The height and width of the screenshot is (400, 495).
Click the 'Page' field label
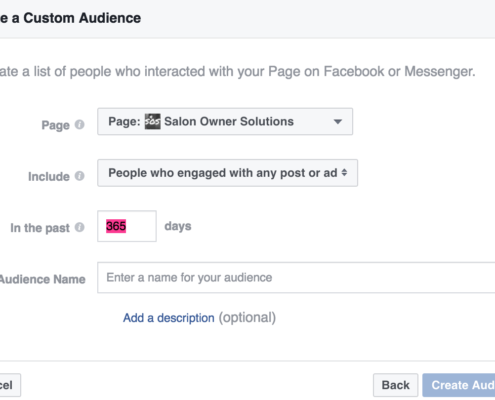55,125
